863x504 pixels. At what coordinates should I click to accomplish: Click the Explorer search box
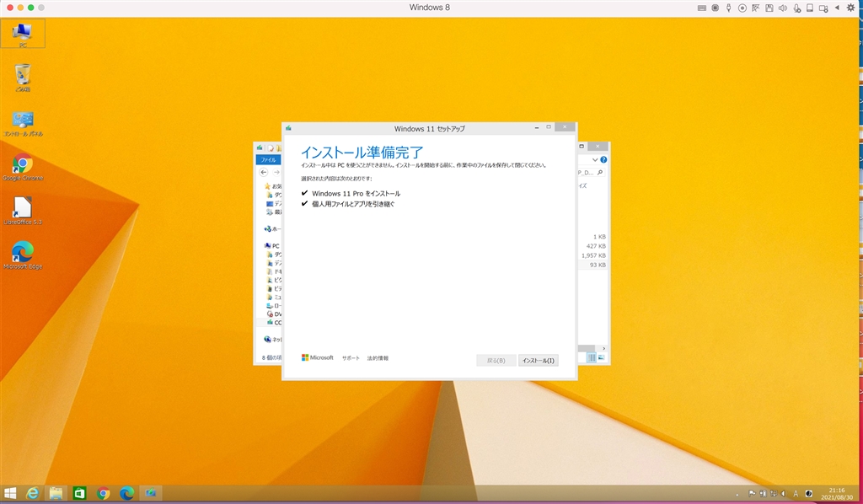591,172
